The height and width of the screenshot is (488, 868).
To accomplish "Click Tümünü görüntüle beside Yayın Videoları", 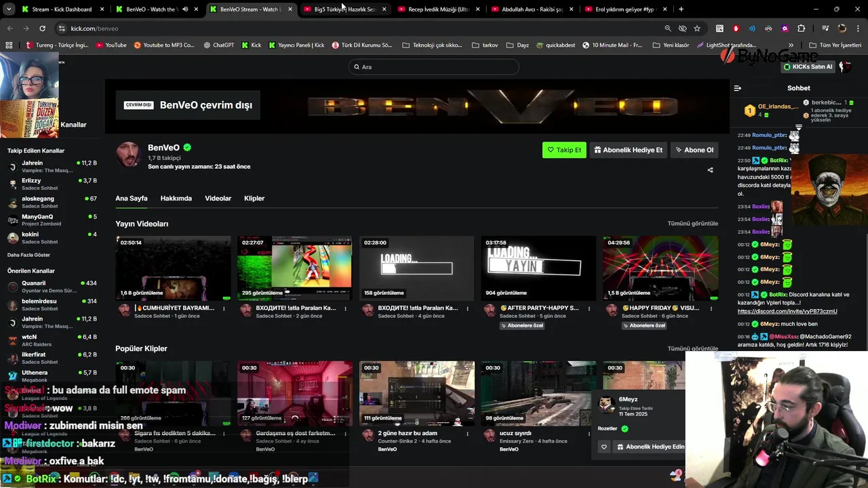I will (692, 223).
